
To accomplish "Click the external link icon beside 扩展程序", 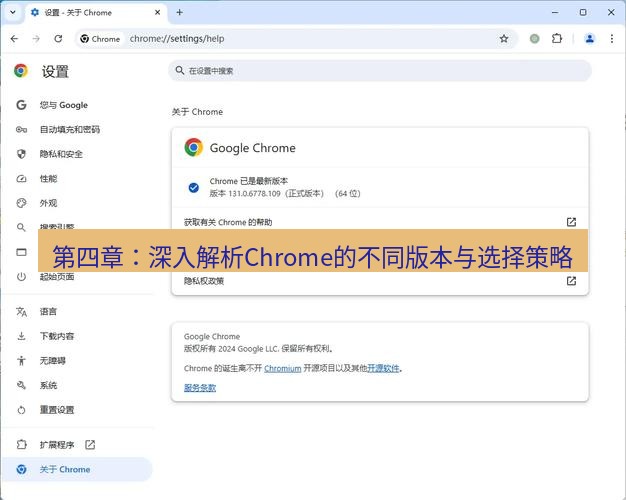I will tap(90, 445).
